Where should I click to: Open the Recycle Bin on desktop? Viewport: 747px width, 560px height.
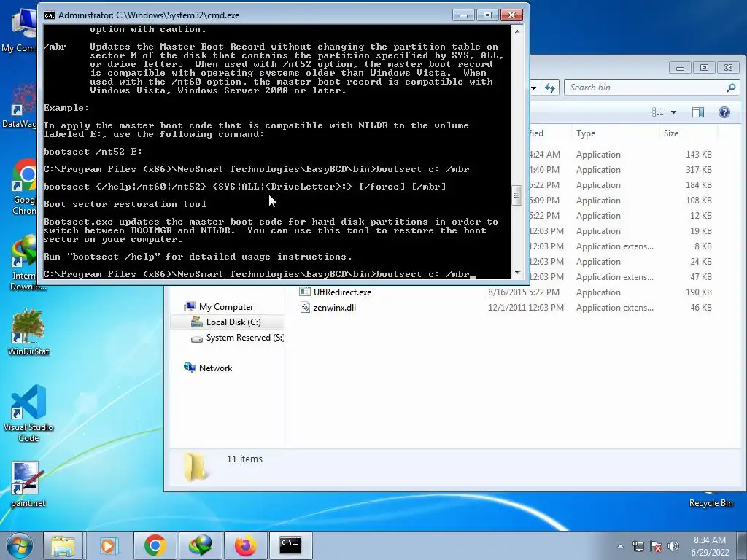711,502
